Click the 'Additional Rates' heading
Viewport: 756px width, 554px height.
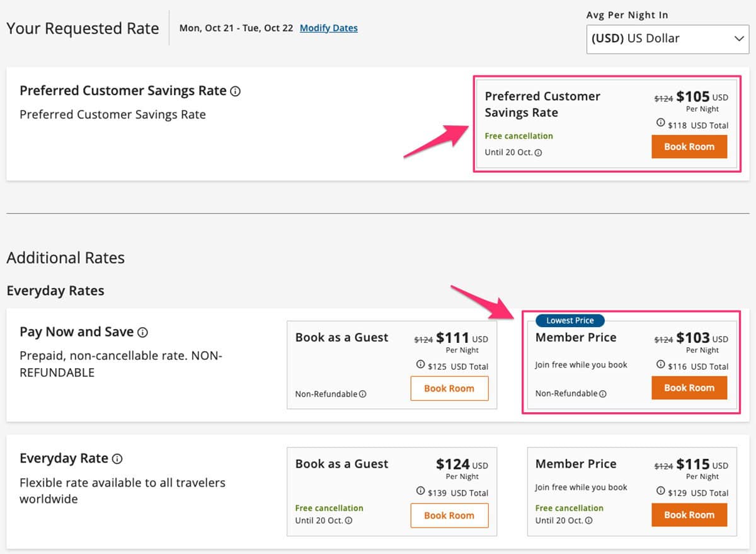(66, 258)
